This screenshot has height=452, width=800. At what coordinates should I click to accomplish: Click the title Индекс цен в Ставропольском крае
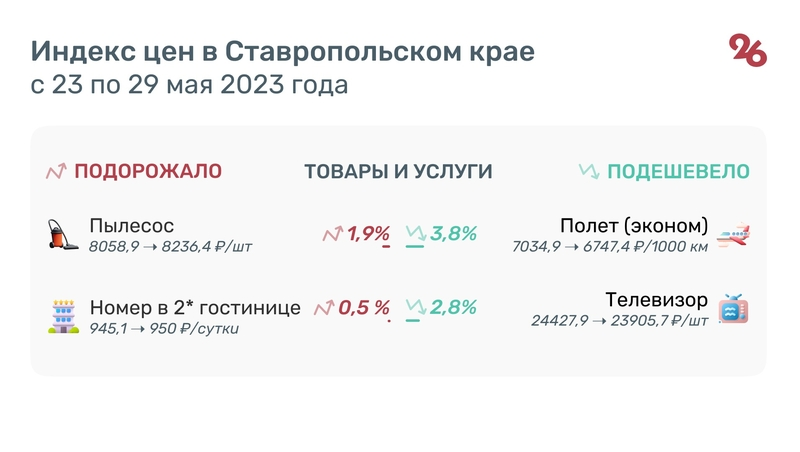click(283, 52)
